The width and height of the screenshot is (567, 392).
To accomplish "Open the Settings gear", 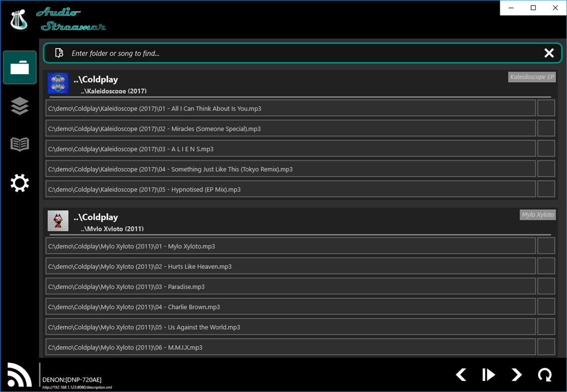I will point(19,183).
